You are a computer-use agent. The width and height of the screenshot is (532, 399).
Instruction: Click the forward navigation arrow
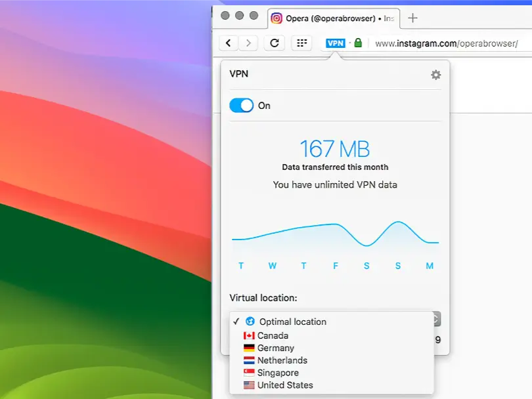[248, 42]
